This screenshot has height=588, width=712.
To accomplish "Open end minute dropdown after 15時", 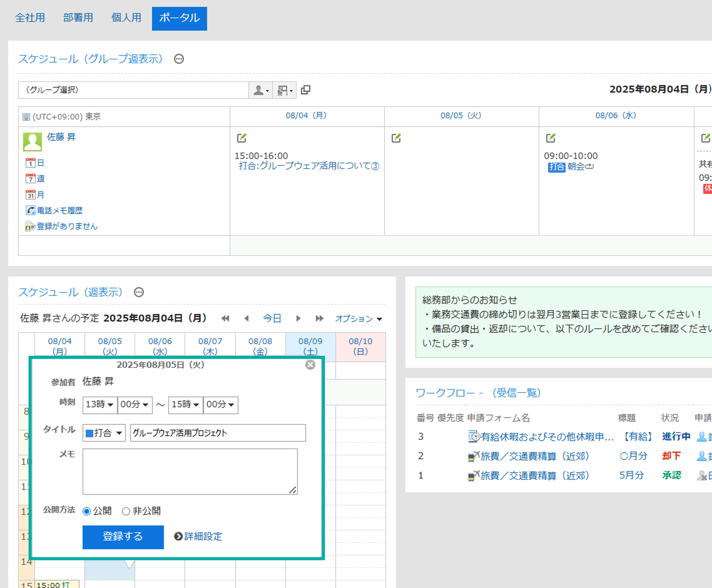I will (221, 405).
